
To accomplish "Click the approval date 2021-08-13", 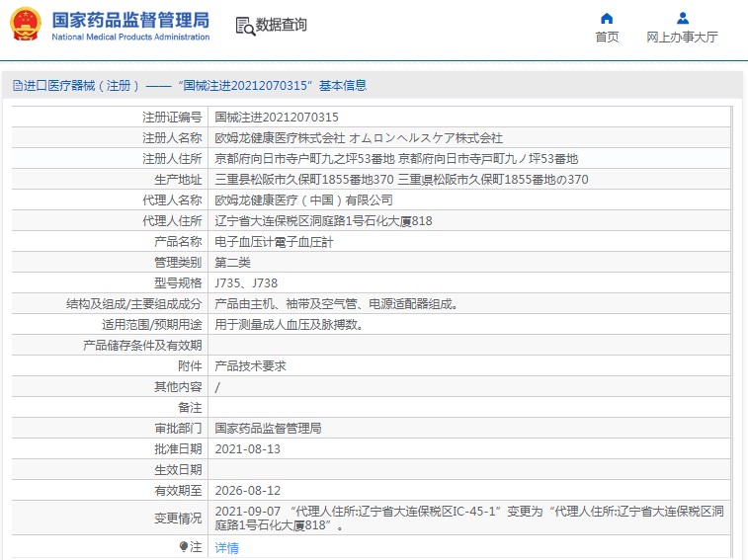I will point(248,449).
